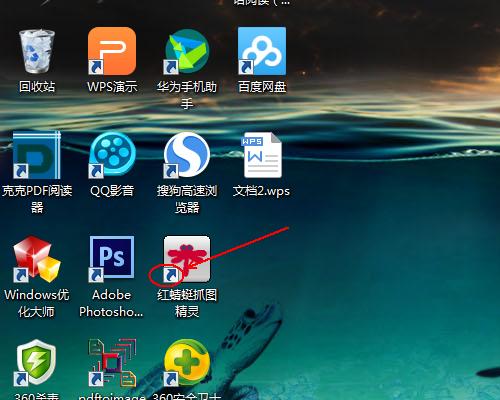500x400 pixels.
Task: Launch 360安全卫士 green plus icon
Action: point(187,363)
